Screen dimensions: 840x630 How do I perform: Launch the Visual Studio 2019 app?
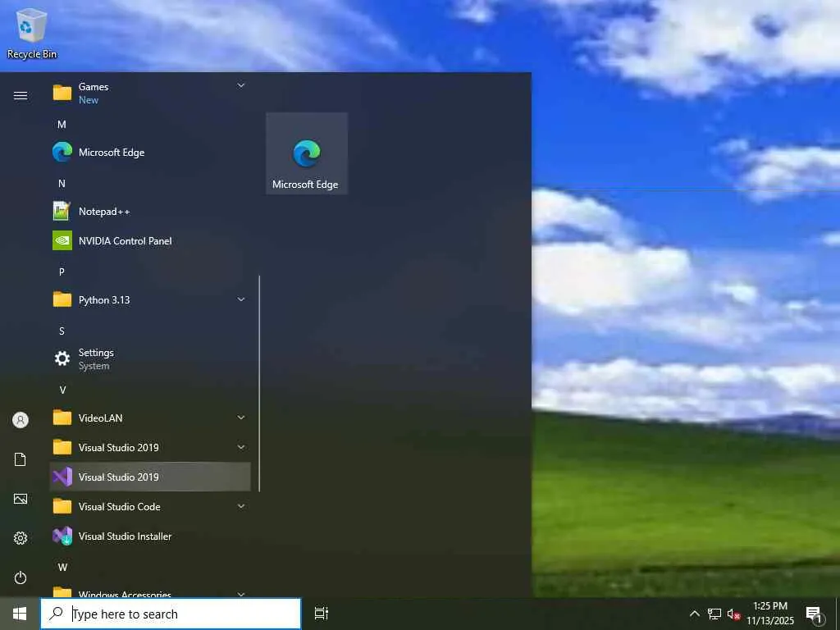[x=149, y=477]
